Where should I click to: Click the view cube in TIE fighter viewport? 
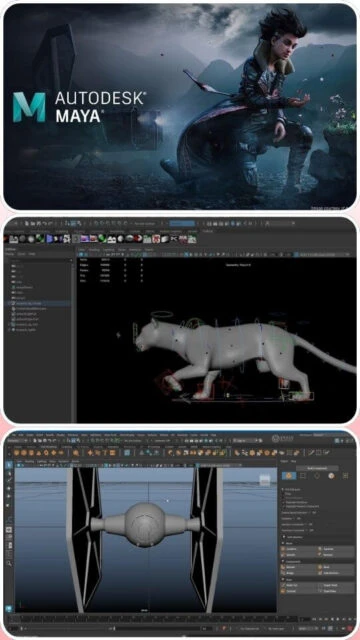(x=264, y=480)
